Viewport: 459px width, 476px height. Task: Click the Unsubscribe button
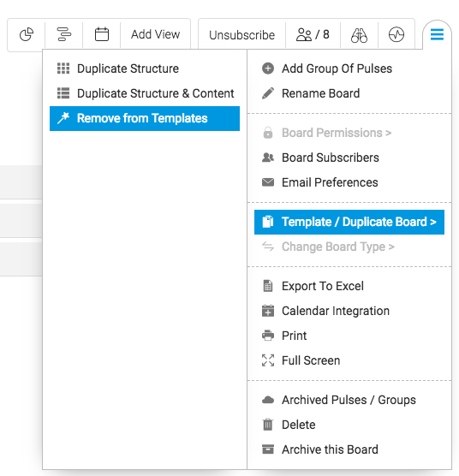pyautogui.click(x=242, y=35)
